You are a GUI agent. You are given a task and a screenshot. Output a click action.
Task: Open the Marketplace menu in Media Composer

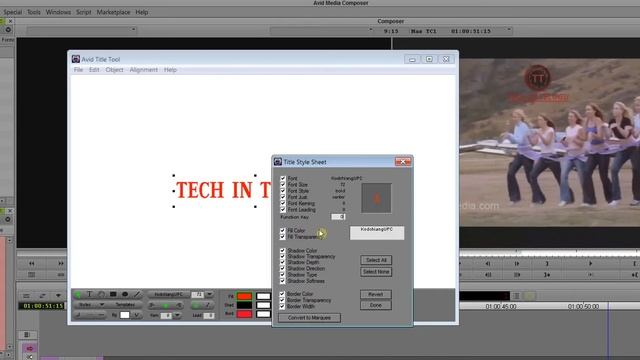click(113, 12)
